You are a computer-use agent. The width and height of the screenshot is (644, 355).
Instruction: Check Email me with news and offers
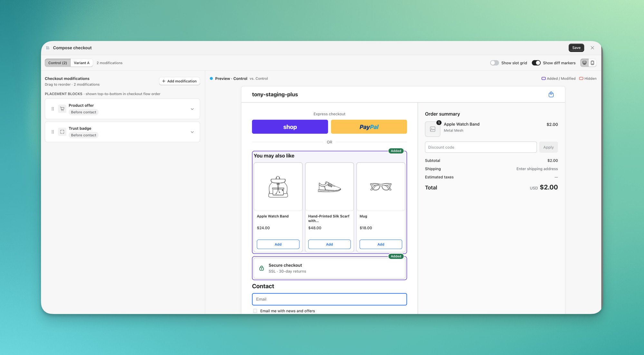(x=255, y=311)
